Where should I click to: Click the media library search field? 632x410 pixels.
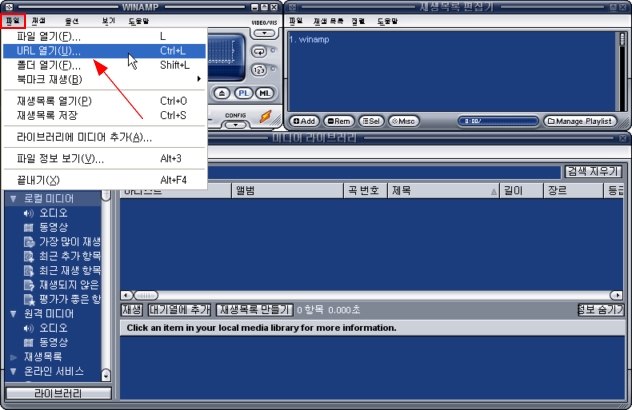coord(385,172)
